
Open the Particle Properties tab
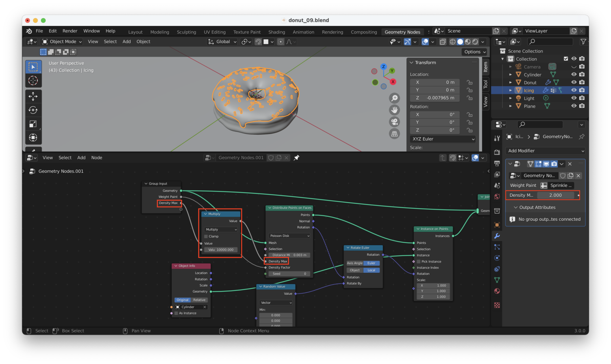point(497,247)
